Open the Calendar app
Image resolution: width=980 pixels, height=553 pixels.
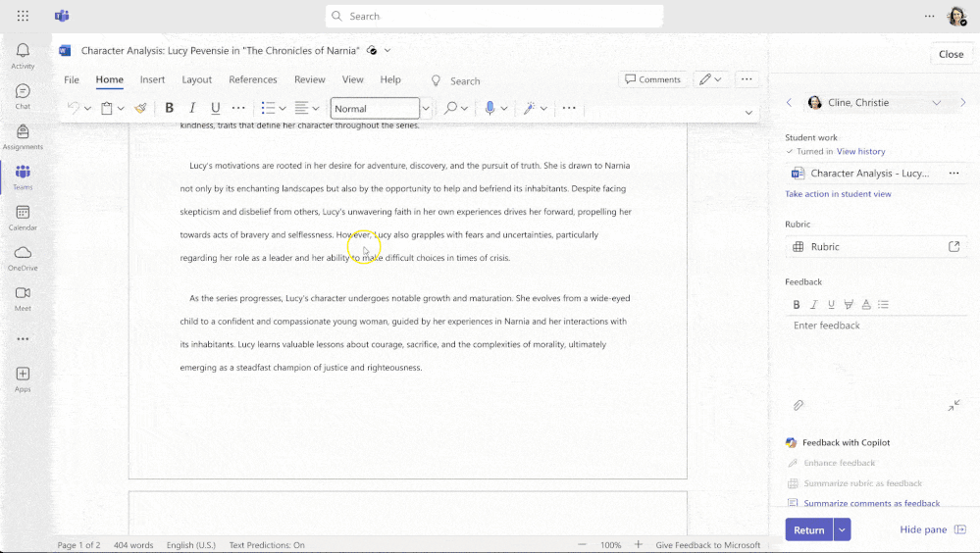click(x=23, y=218)
